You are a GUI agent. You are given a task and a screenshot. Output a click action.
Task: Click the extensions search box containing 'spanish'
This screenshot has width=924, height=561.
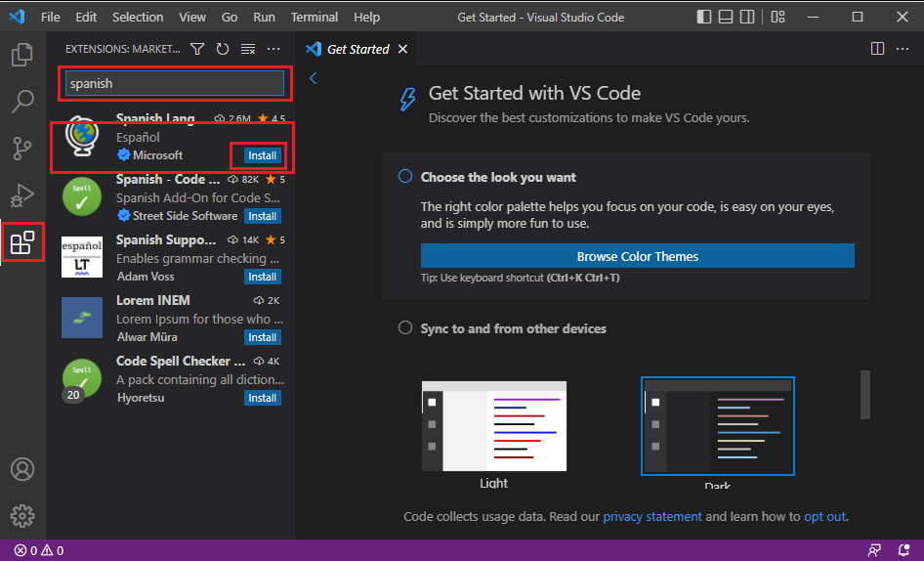(175, 83)
